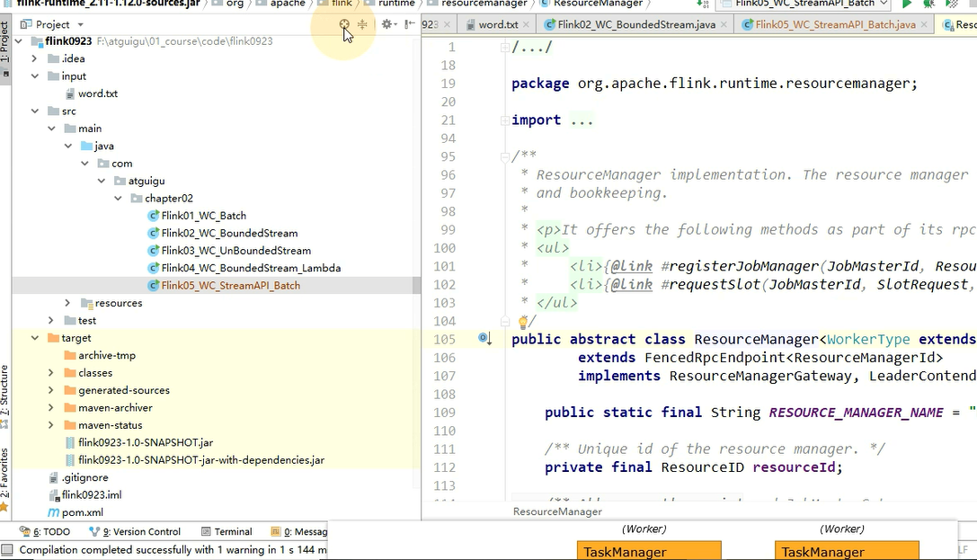Click the implementations gutter icon at line 105
The image size is (977, 560).
(484, 339)
